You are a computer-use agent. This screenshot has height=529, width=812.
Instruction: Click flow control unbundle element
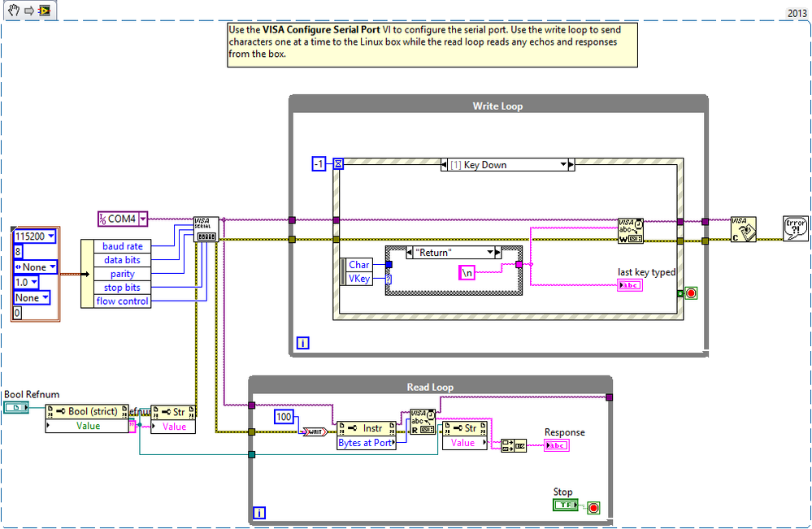122,301
